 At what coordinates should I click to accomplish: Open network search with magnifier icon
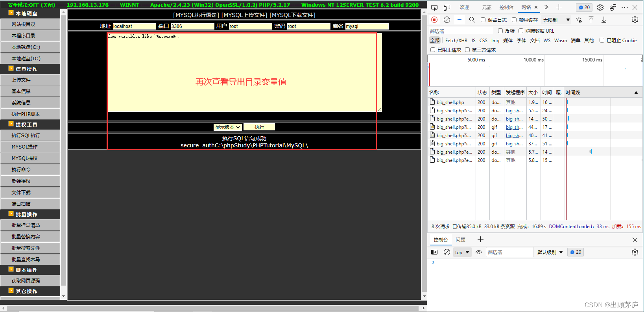(472, 20)
